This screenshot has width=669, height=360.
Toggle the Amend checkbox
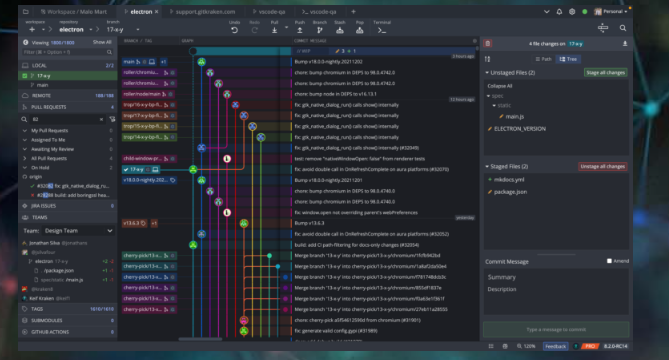tap(609, 261)
